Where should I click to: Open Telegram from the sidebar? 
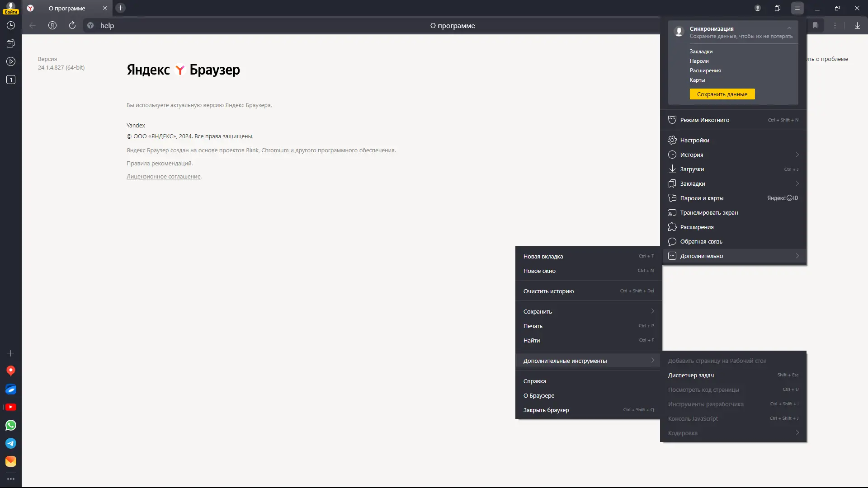point(11,443)
